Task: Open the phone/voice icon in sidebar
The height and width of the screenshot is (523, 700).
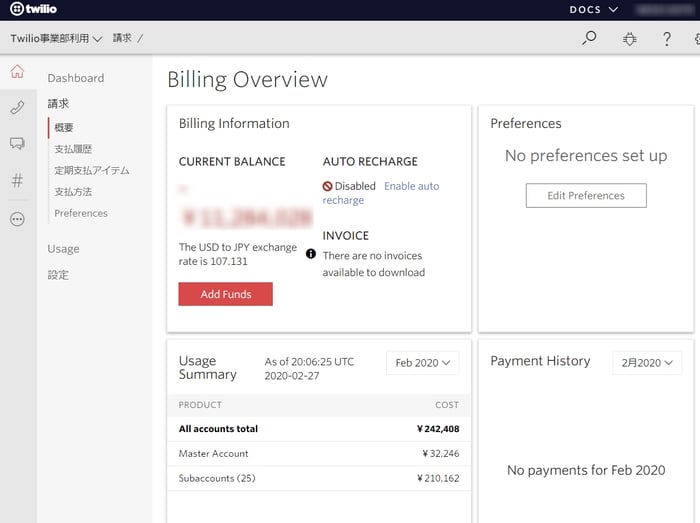Action: pyautogui.click(x=17, y=108)
